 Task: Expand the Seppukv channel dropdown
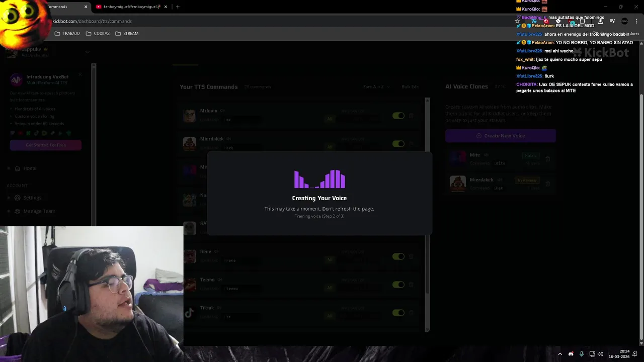pos(87,52)
